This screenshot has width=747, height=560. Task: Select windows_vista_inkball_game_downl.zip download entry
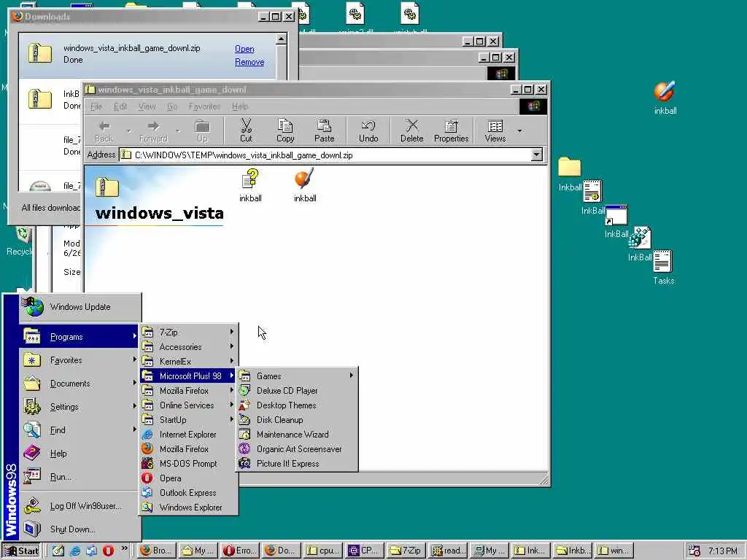[x=147, y=55]
